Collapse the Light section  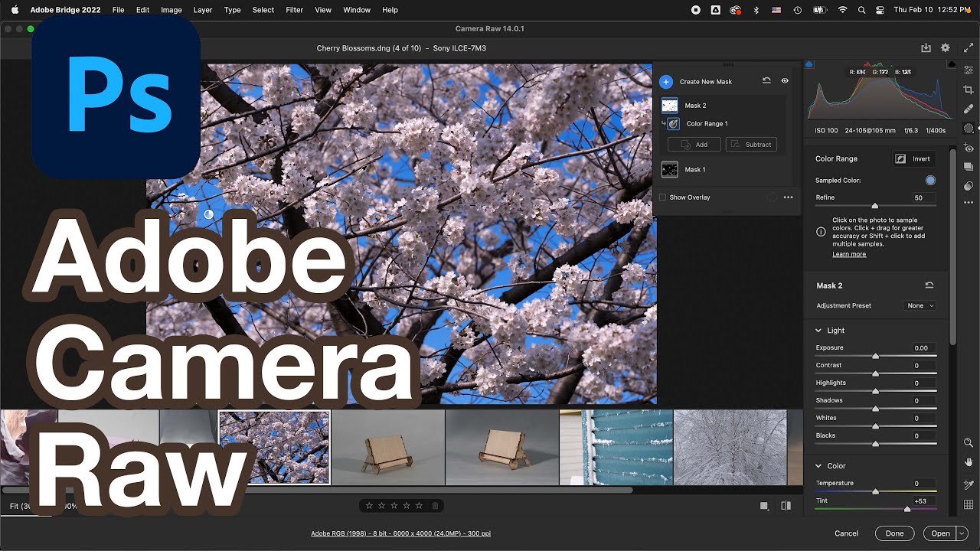click(818, 331)
